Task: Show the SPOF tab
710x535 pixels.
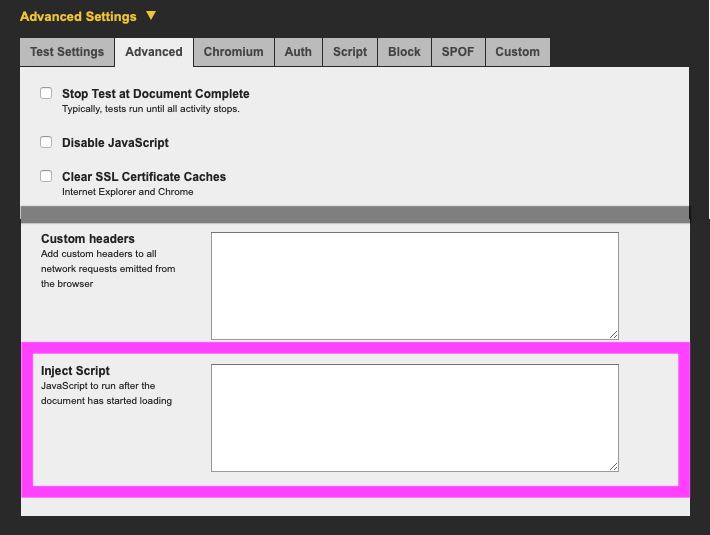Action: point(458,52)
